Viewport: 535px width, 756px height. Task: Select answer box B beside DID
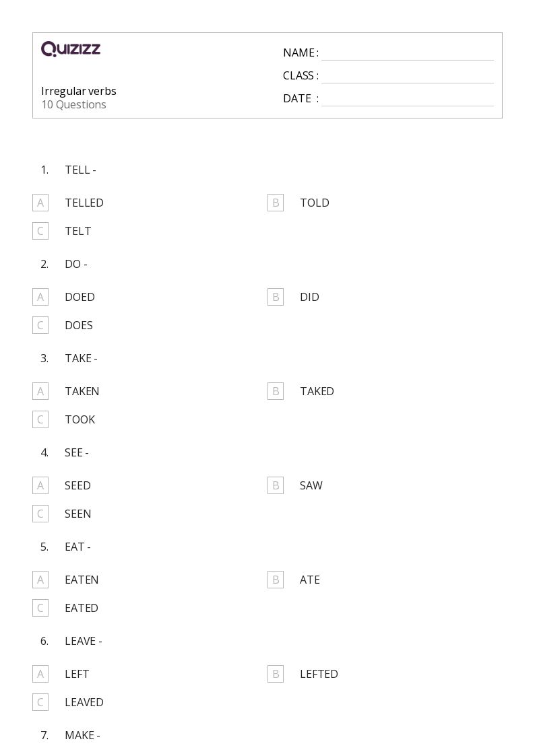[276, 297]
